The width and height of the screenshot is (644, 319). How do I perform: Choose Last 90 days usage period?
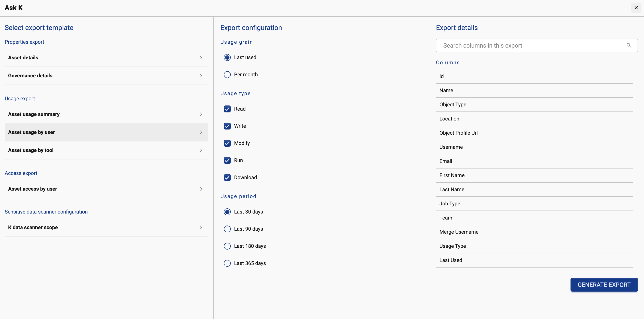227,229
